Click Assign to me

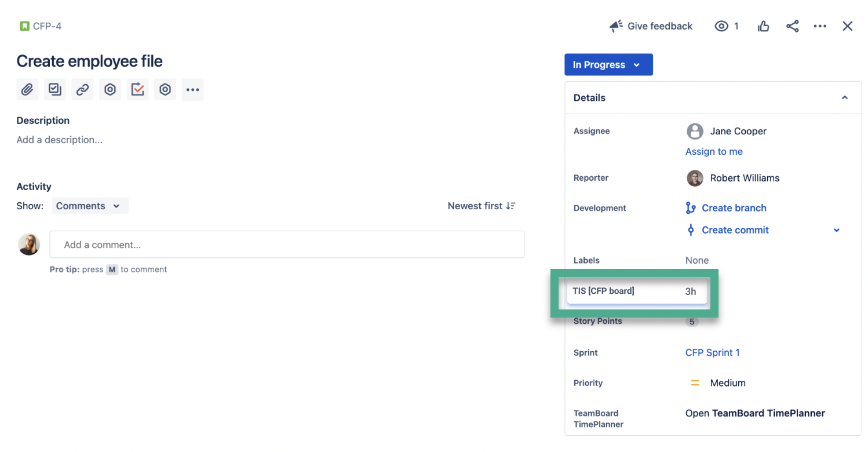click(714, 151)
